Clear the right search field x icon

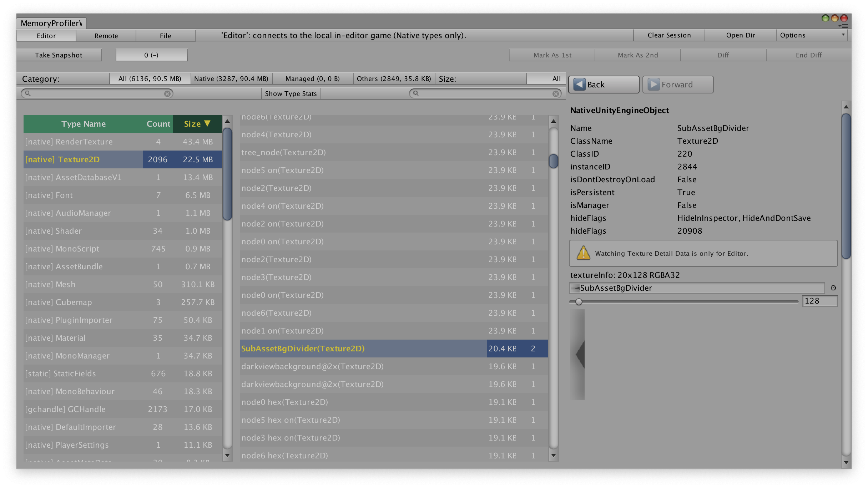(x=555, y=93)
